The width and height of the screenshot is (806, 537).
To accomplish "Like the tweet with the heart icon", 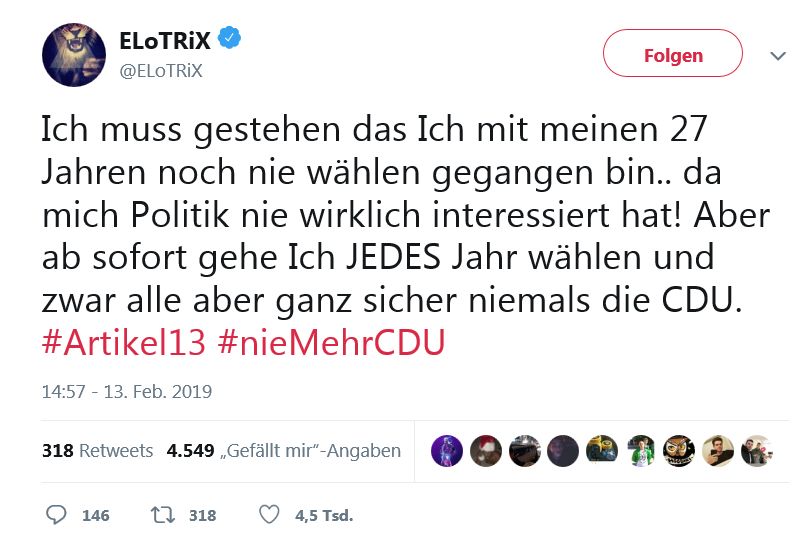I will tap(269, 515).
